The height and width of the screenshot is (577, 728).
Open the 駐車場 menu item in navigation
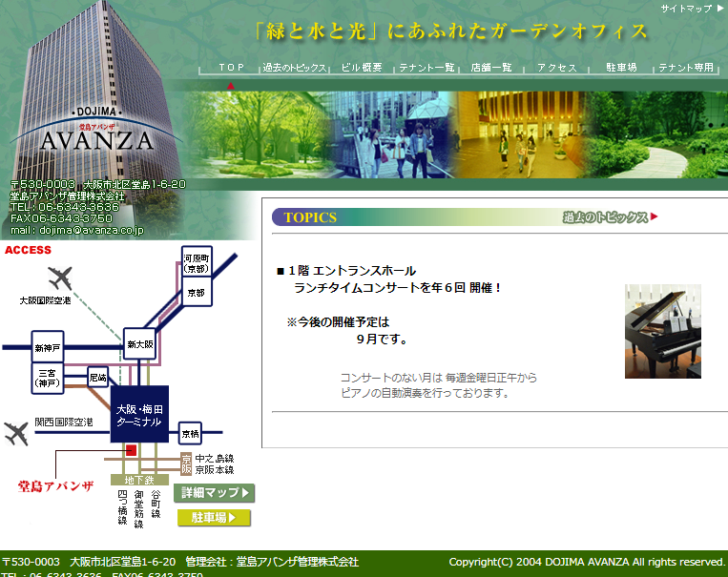point(621,68)
